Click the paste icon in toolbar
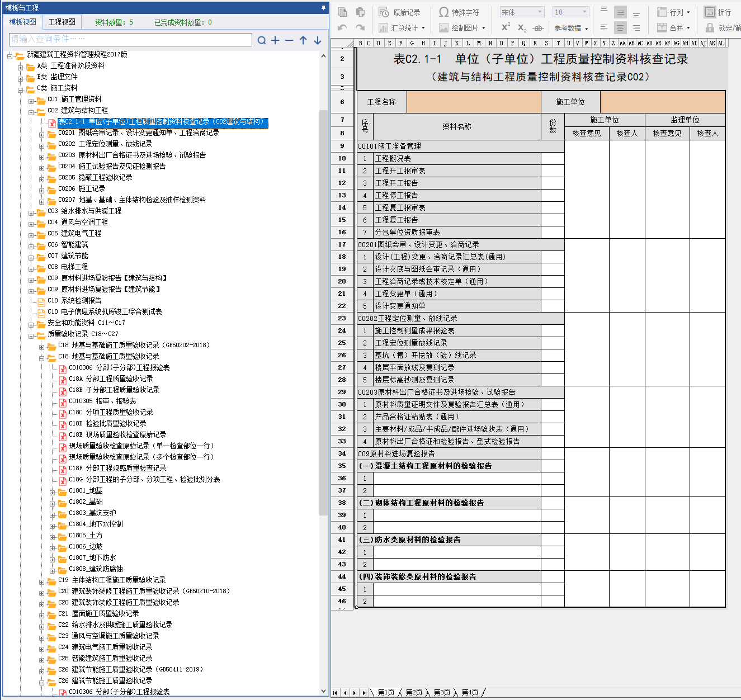The height and width of the screenshot is (700, 741). click(x=360, y=12)
